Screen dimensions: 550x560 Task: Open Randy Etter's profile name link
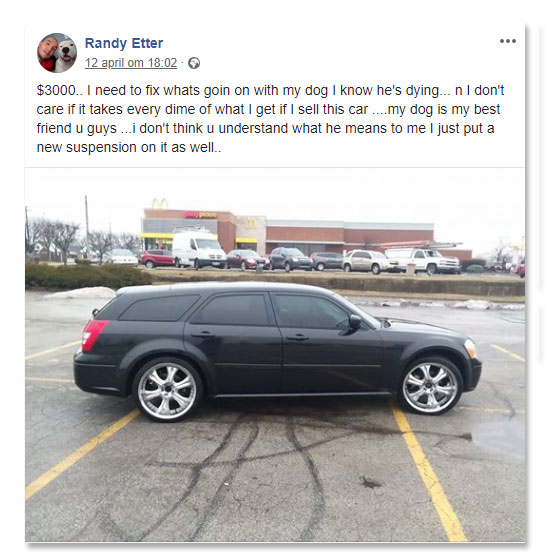coord(124,43)
